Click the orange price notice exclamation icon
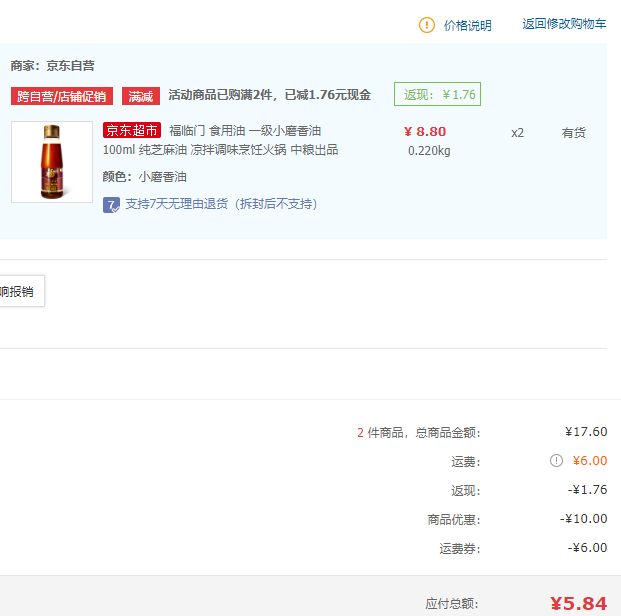 point(427,25)
